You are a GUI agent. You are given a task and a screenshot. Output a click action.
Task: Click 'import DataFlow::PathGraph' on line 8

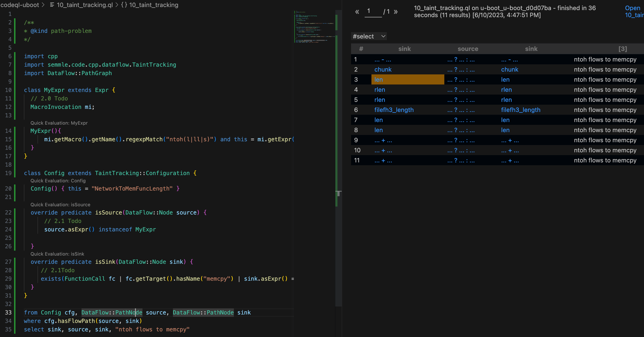[68, 73]
